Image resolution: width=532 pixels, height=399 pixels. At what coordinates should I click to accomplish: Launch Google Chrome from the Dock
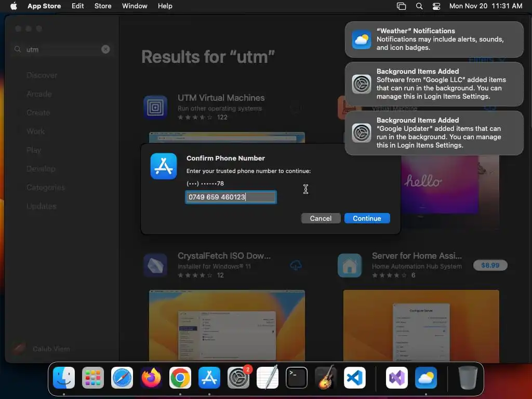point(180,378)
